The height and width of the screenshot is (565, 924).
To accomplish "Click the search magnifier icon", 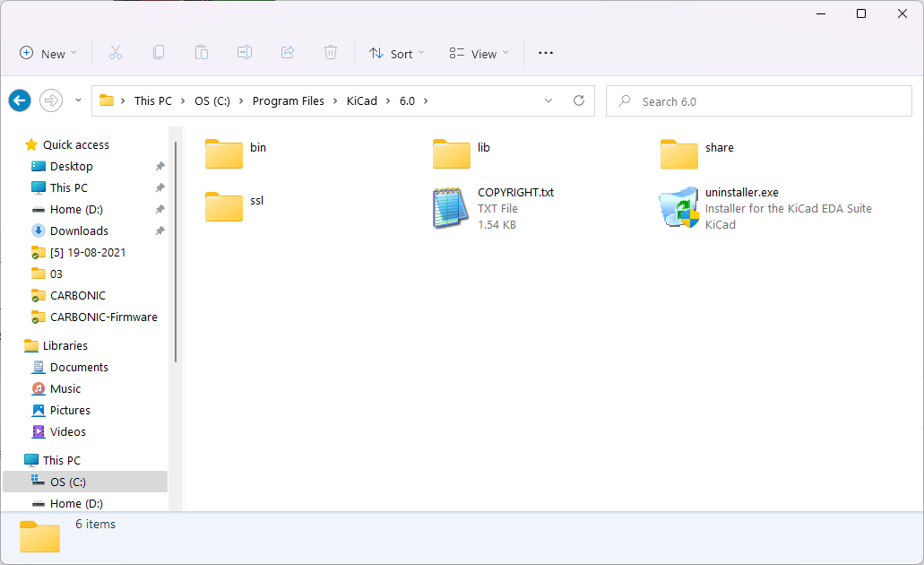I will pyautogui.click(x=625, y=100).
